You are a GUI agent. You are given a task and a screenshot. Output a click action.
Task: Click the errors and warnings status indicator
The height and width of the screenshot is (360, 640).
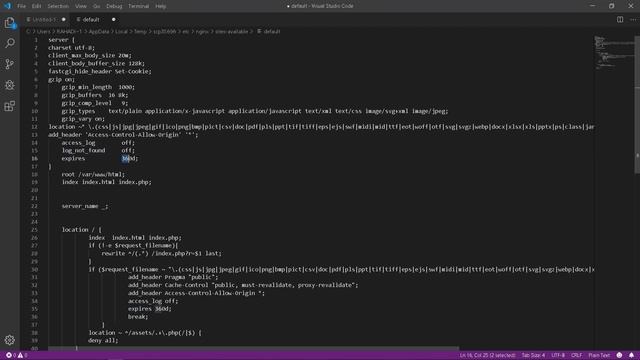(16, 355)
